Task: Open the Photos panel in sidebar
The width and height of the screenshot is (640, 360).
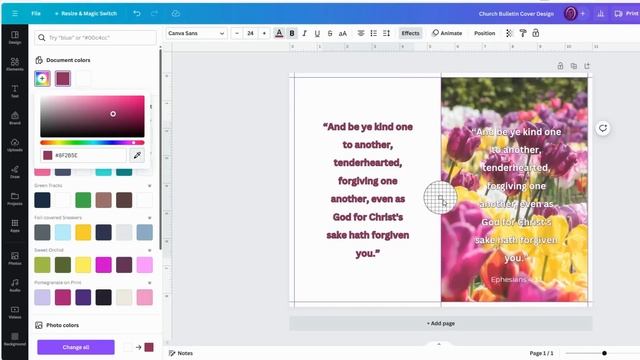Action: (15, 258)
